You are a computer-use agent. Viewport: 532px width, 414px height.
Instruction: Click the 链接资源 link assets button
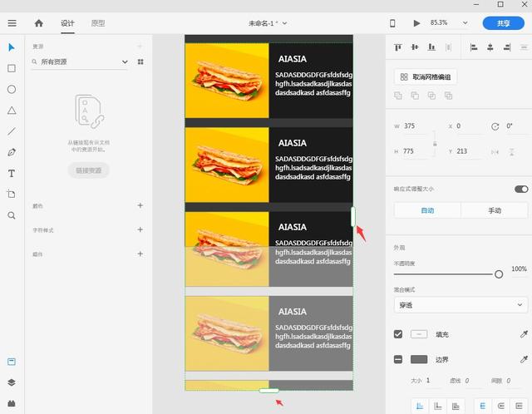coord(89,170)
